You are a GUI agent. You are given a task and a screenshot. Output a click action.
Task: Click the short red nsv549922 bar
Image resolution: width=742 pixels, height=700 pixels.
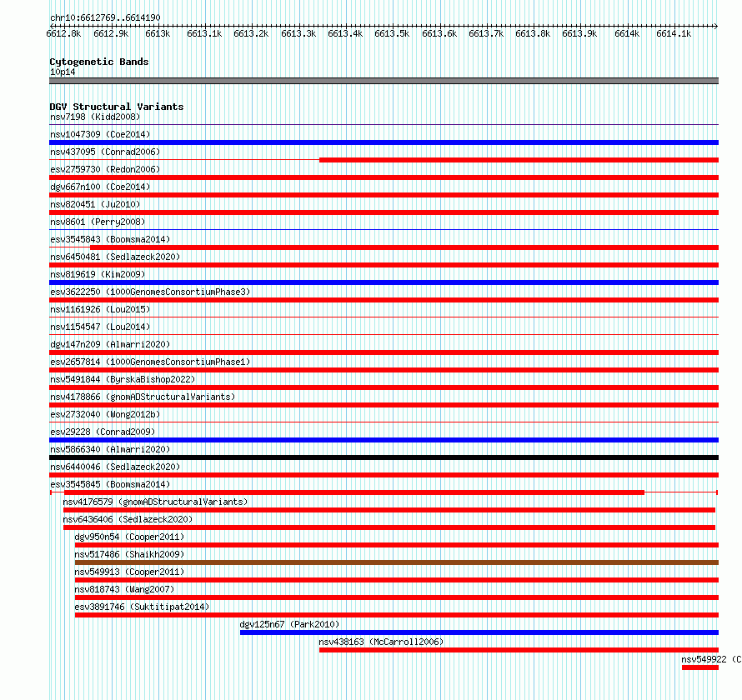tap(700, 667)
